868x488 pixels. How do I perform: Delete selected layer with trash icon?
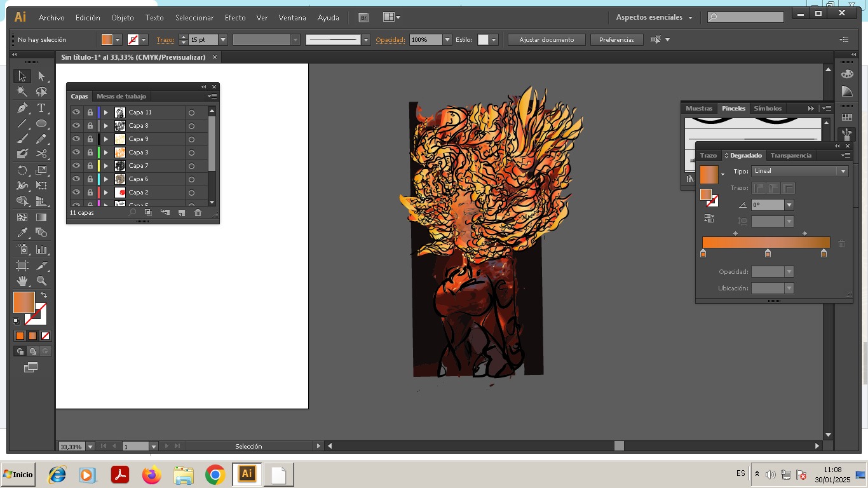(x=198, y=213)
